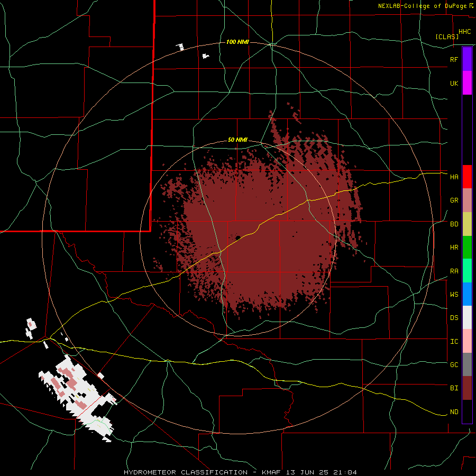The width and height of the screenshot is (476, 476).
Task: Click the RA light-green legend swatch
Action: [x=467, y=271]
